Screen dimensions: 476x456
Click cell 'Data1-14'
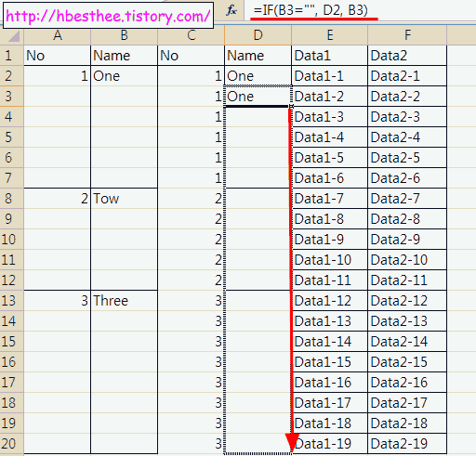(x=330, y=342)
